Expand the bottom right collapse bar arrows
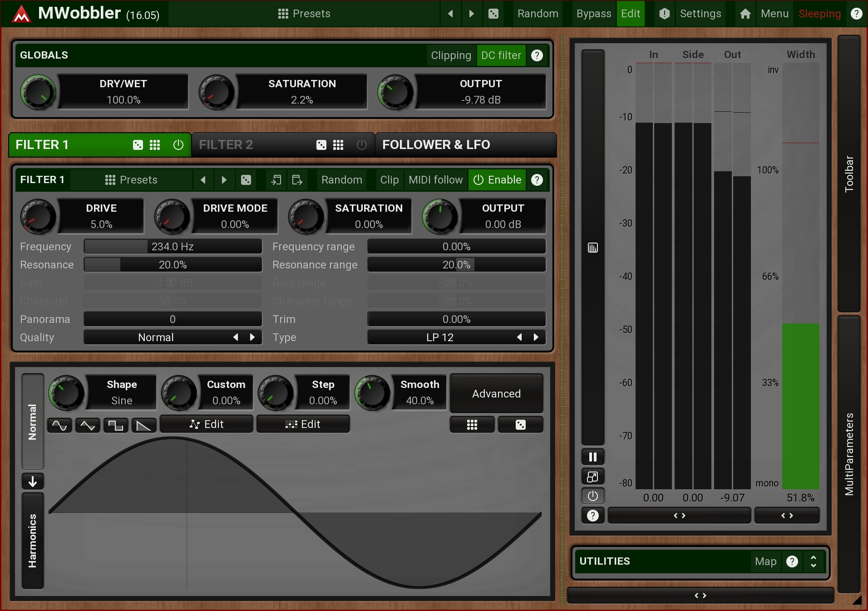 tap(700, 596)
